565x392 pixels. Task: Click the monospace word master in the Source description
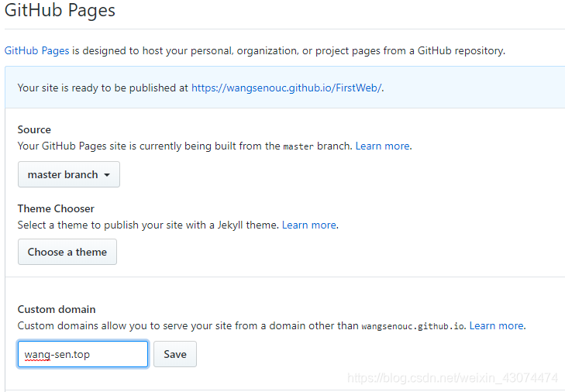(x=298, y=146)
